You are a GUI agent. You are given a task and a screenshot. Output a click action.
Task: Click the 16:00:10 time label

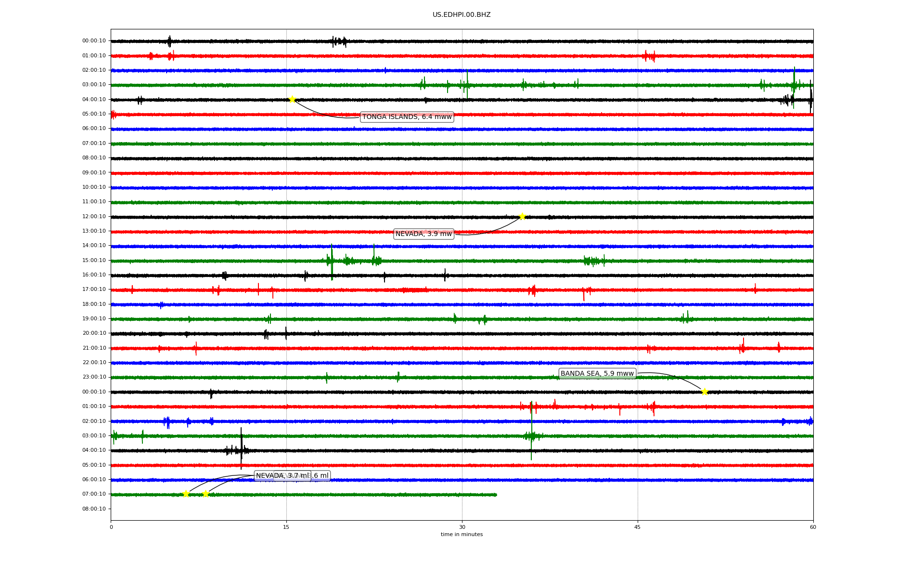94,275
